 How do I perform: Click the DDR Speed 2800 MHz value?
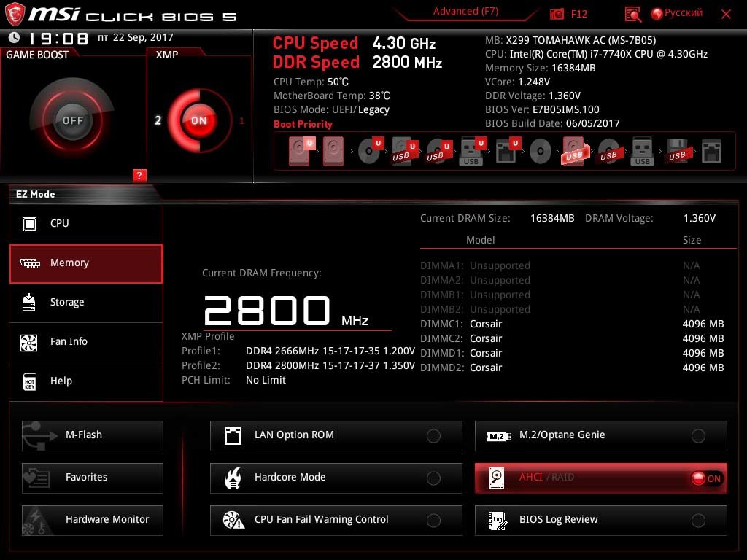(407, 63)
